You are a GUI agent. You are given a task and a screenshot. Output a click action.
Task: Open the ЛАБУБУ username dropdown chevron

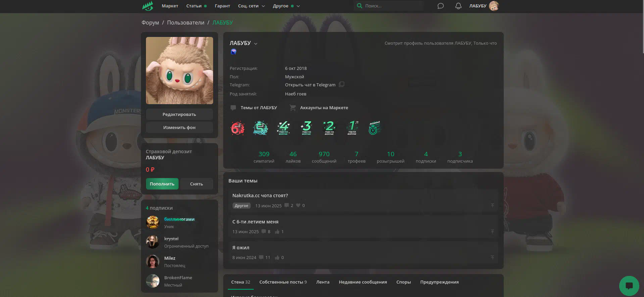pyautogui.click(x=256, y=44)
